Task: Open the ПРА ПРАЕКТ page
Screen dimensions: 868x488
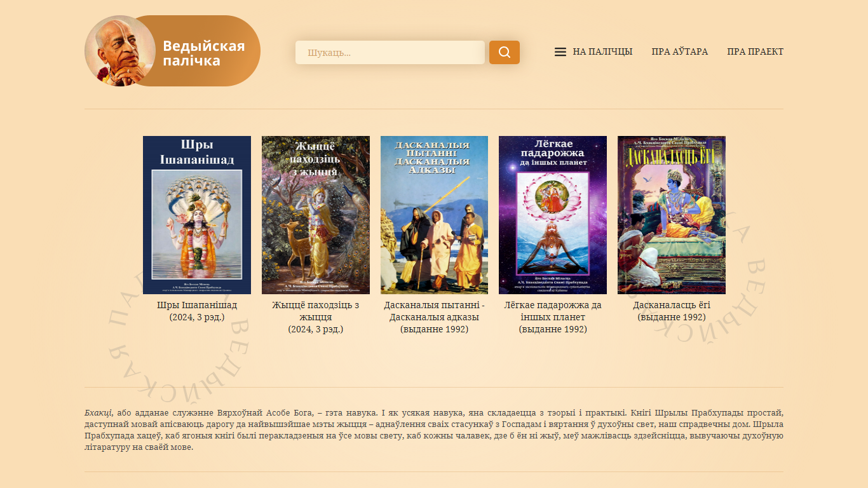Action: (x=756, y=52)
